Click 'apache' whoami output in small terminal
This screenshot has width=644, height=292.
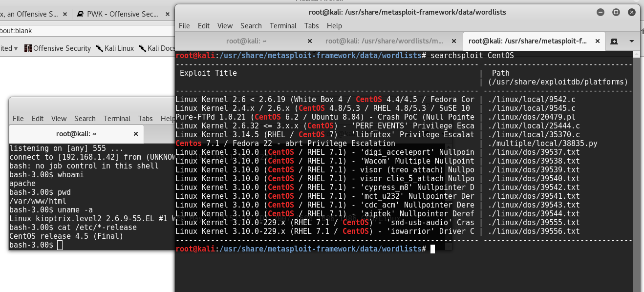(22, 184)
